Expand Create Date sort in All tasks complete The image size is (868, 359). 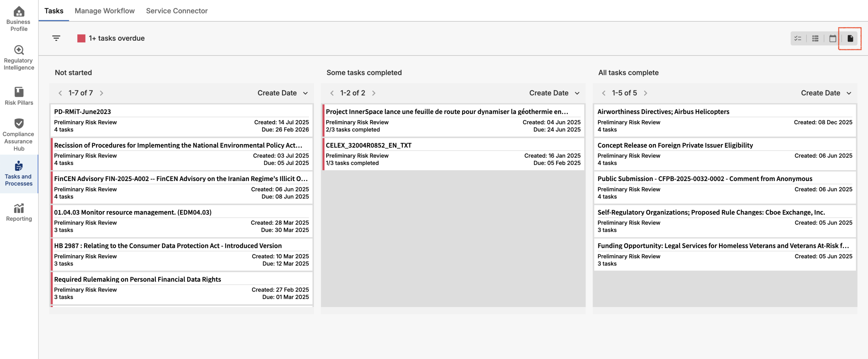pyautogui.click(x=826, y=93)
